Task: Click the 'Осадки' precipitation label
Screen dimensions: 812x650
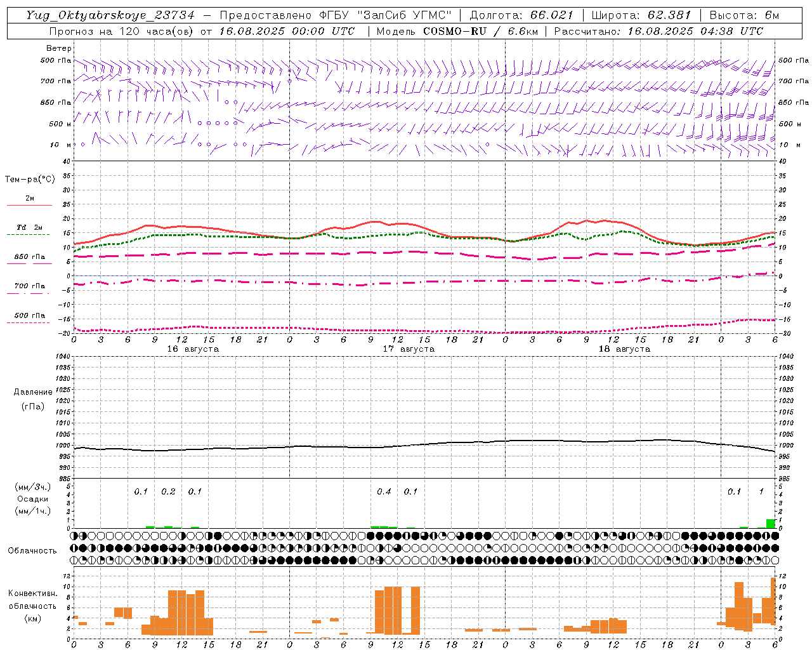Action: coord(32,499)
